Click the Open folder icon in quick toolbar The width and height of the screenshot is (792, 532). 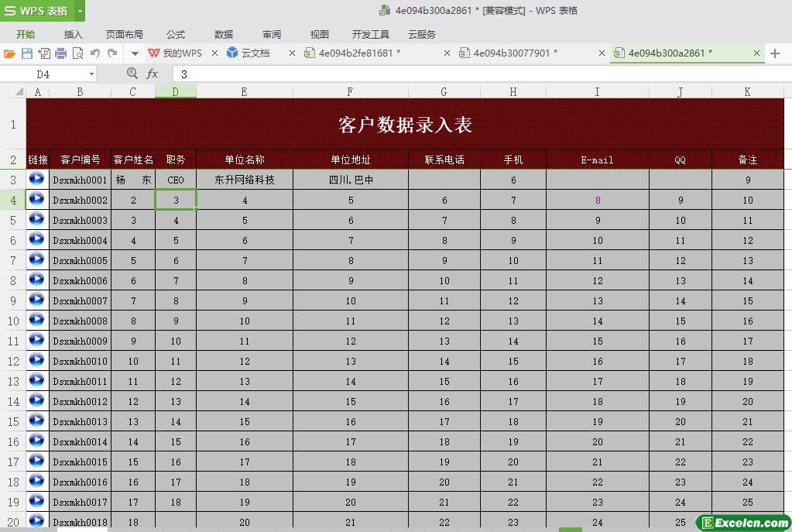(x=9, y=53)
